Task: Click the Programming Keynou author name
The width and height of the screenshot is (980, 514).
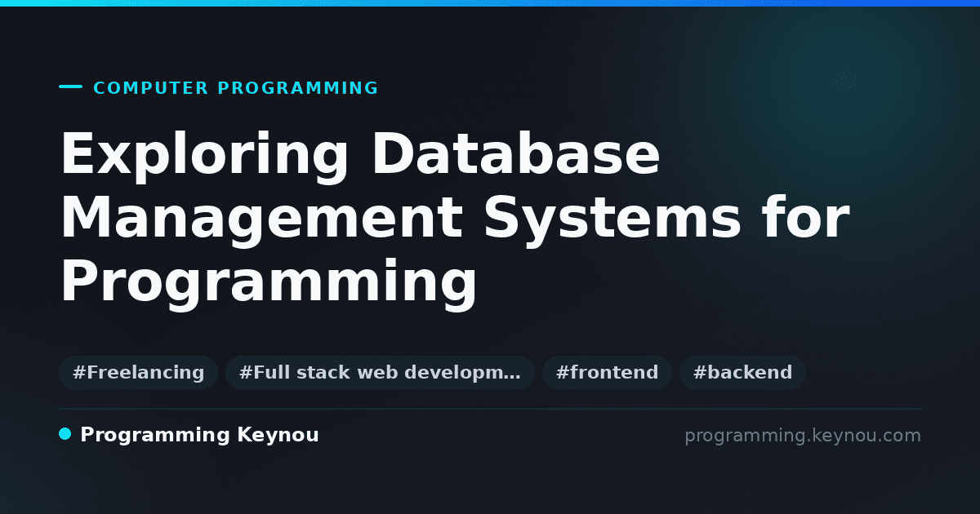Action: pyautogui.click(x=199, y=435)
